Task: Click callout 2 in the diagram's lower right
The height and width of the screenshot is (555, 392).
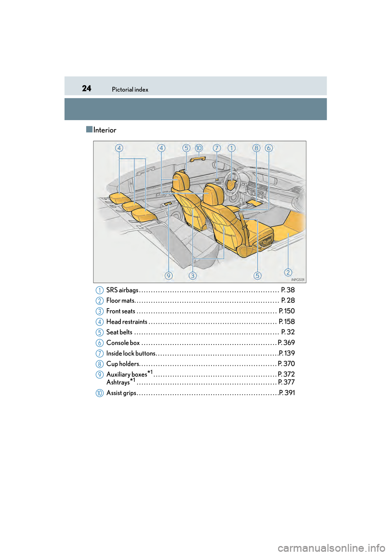Action: click(x=288, y=272)
